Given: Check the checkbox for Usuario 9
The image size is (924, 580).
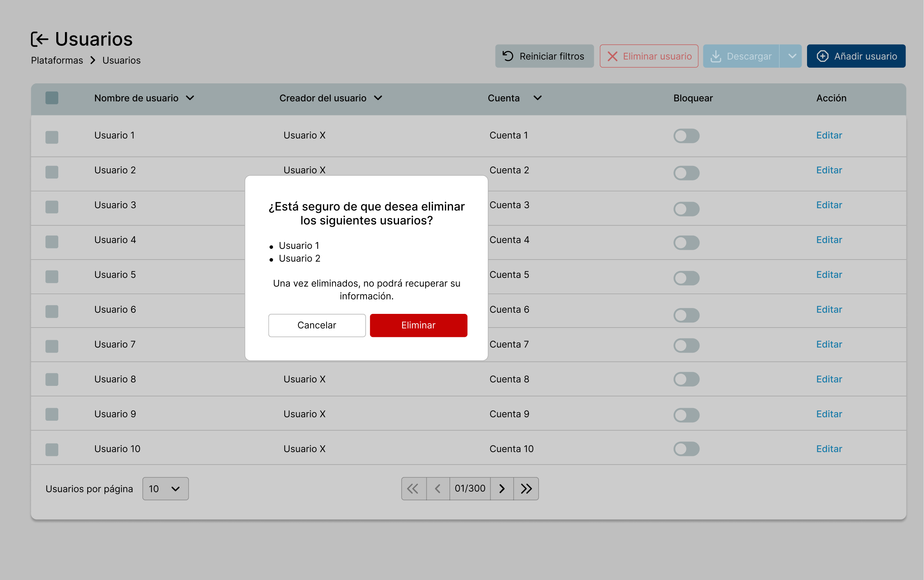Looking at the screenshot, I should click(x=52, y=414).
